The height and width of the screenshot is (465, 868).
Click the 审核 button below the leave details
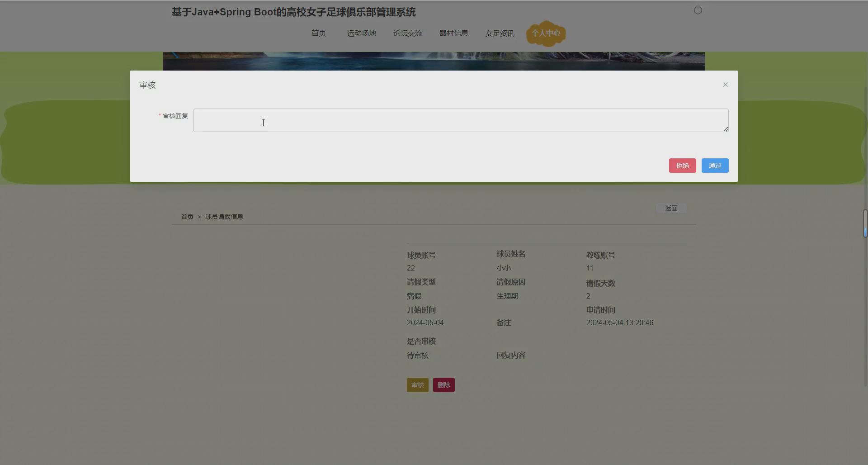[x=417, y=384]
